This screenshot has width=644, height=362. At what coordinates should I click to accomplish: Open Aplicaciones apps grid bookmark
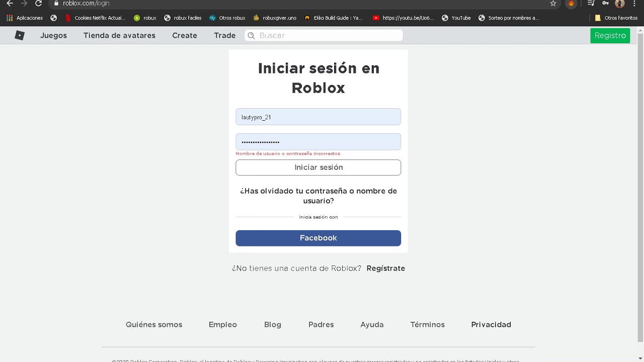(25, 18)
